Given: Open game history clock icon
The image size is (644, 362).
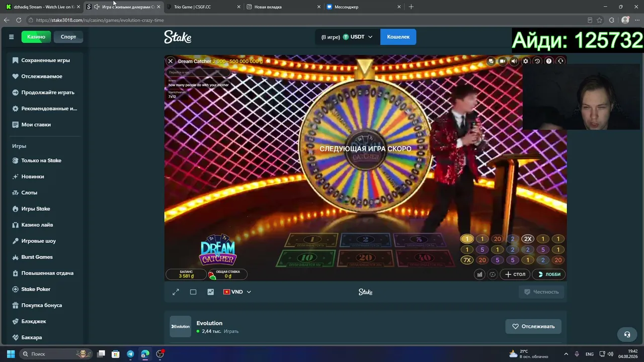Looking at the screenshot, I should point(537,61).
